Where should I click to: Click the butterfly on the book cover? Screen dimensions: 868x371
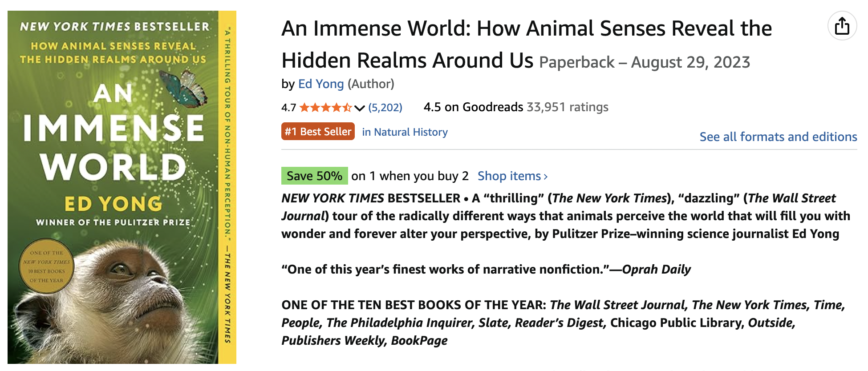tap(187, 87)
